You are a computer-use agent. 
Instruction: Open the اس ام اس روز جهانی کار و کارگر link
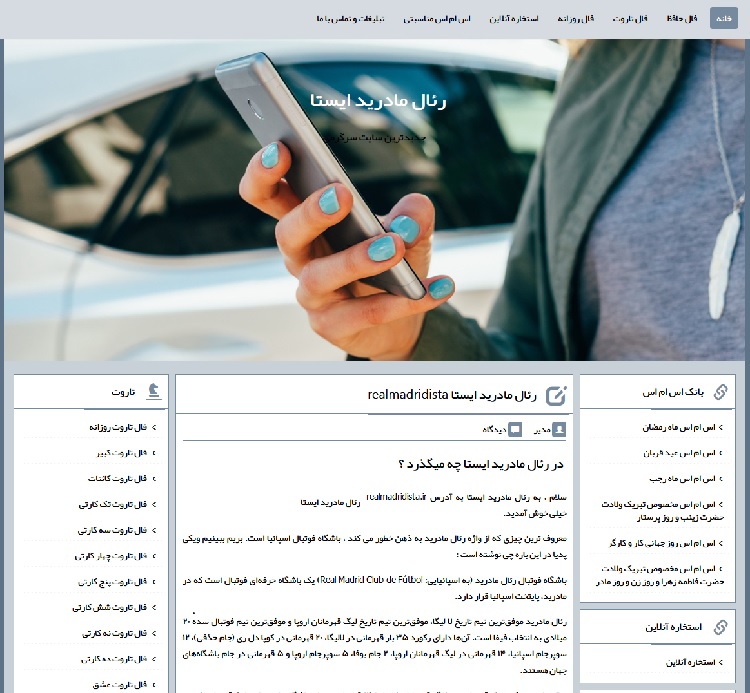662,543
